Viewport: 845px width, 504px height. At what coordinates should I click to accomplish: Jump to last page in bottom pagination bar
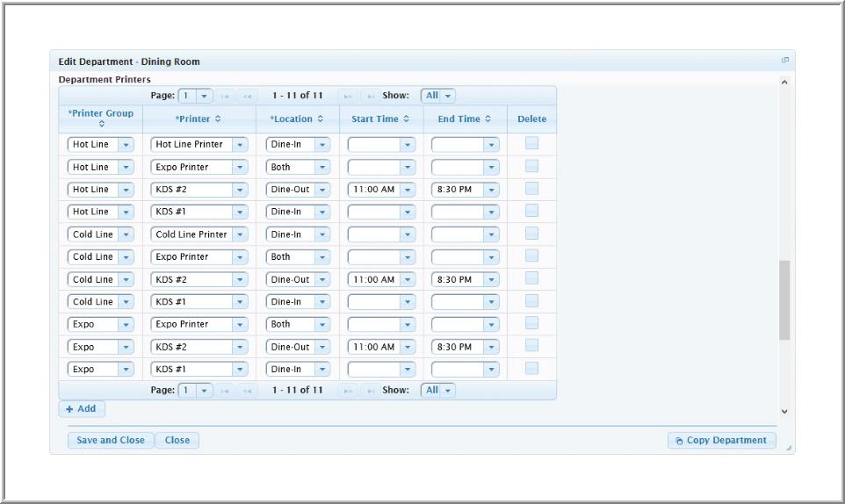370,391
